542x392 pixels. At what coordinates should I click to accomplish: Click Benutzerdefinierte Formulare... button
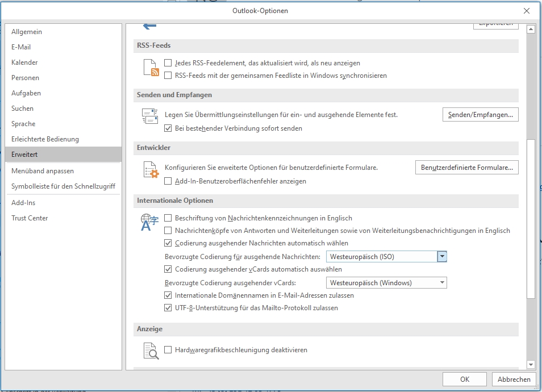(467, 168)
